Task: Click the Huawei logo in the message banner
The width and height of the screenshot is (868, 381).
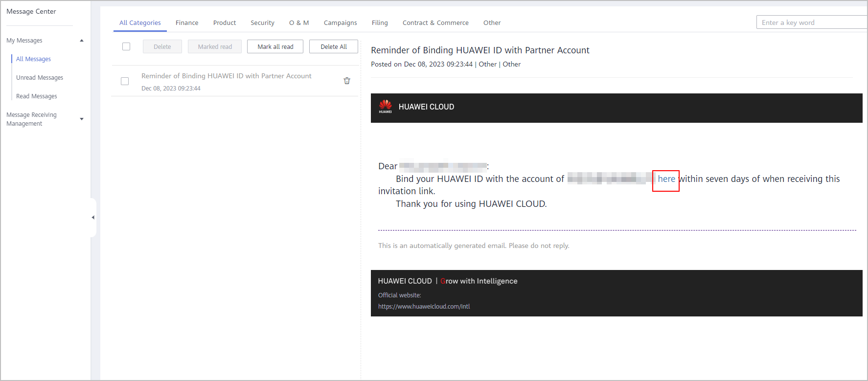Action: tap(385, 107)
